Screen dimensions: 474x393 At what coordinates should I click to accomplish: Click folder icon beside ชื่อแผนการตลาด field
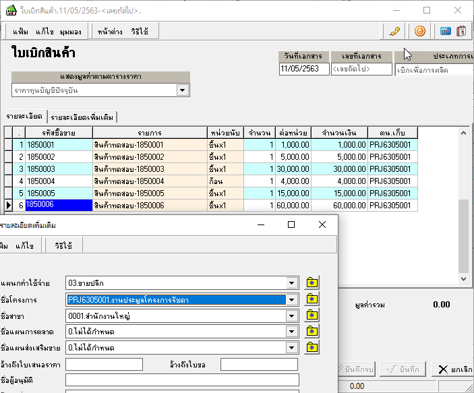point(312,331)
